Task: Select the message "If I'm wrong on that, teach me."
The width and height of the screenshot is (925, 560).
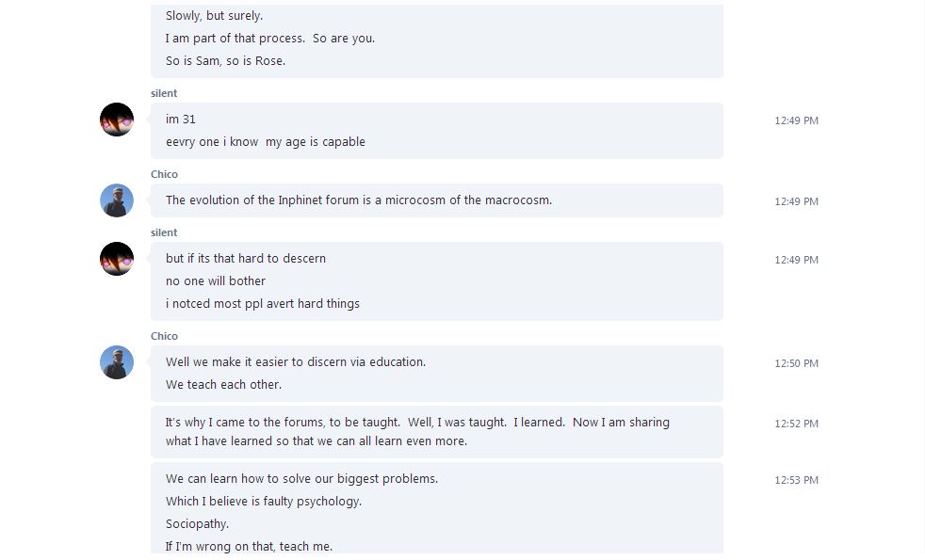Action: tap(249, 547)
